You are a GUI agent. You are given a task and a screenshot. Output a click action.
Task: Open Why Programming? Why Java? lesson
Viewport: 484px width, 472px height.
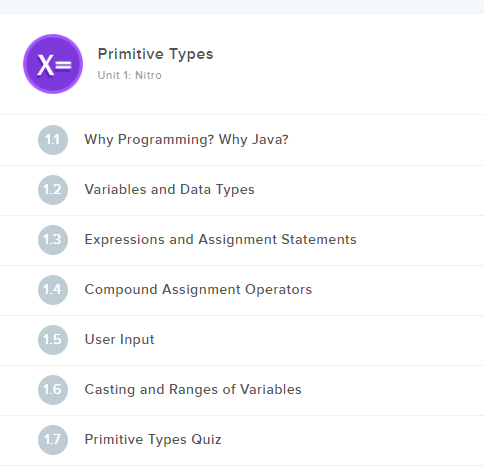186,140
